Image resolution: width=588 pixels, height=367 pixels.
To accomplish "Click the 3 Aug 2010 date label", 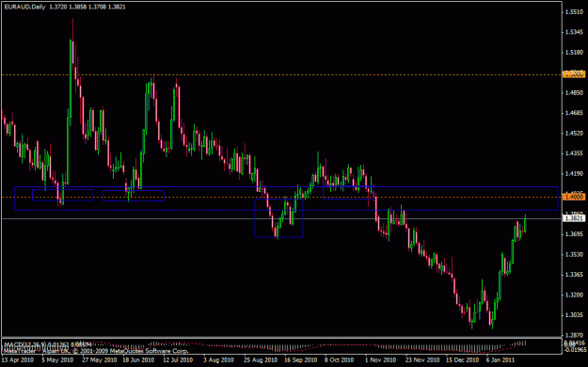I will [218, 360].
